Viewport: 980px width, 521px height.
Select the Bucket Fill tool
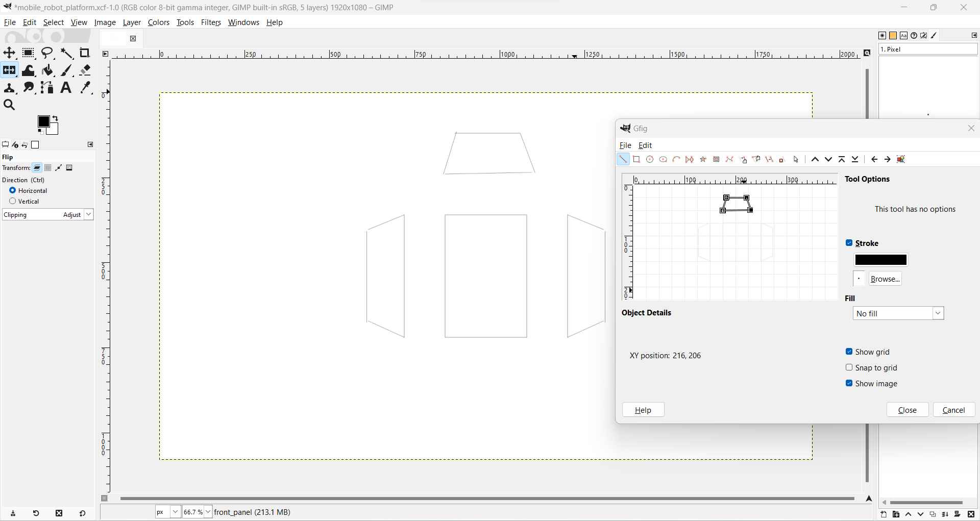(x=47, y=70)
